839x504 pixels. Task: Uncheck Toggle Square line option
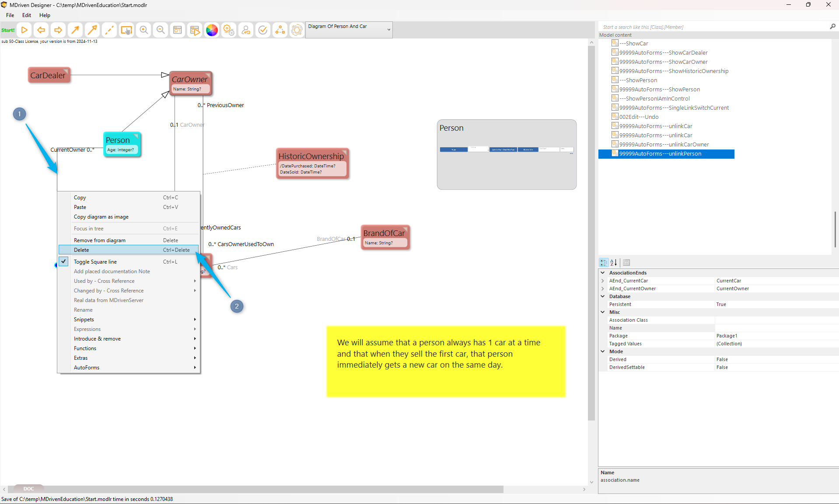95,262
